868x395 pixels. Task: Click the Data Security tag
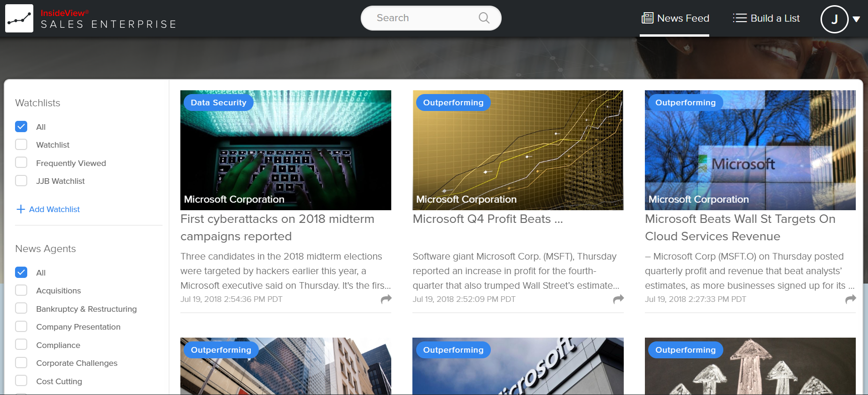coord(218,103)
